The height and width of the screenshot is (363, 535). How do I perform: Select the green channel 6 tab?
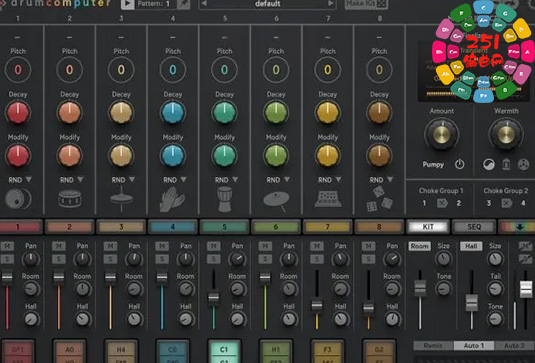click(x=276, y=227)
